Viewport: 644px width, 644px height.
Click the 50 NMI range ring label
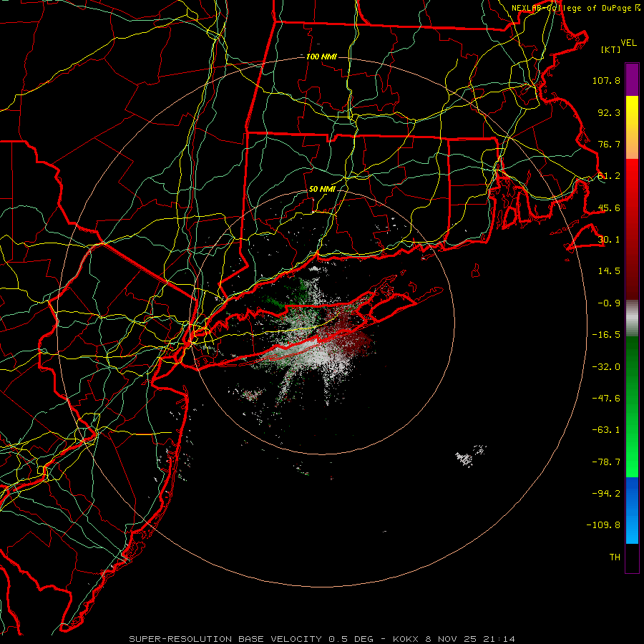click(x=322, y=190)
